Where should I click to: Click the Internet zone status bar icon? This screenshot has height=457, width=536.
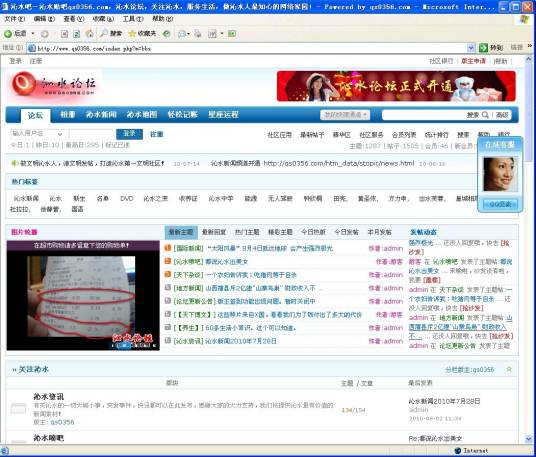point(458,451)
